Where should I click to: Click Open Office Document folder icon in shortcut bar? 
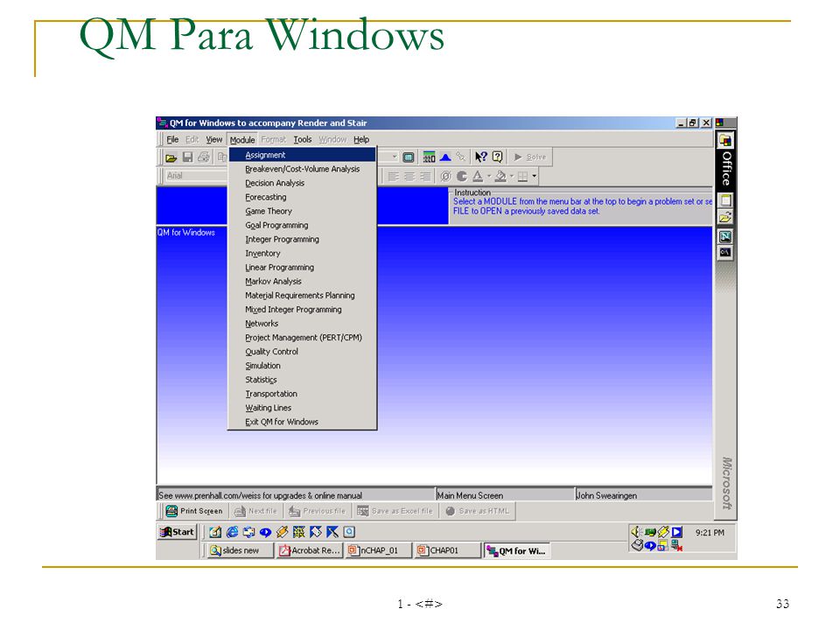pos(725,218)
